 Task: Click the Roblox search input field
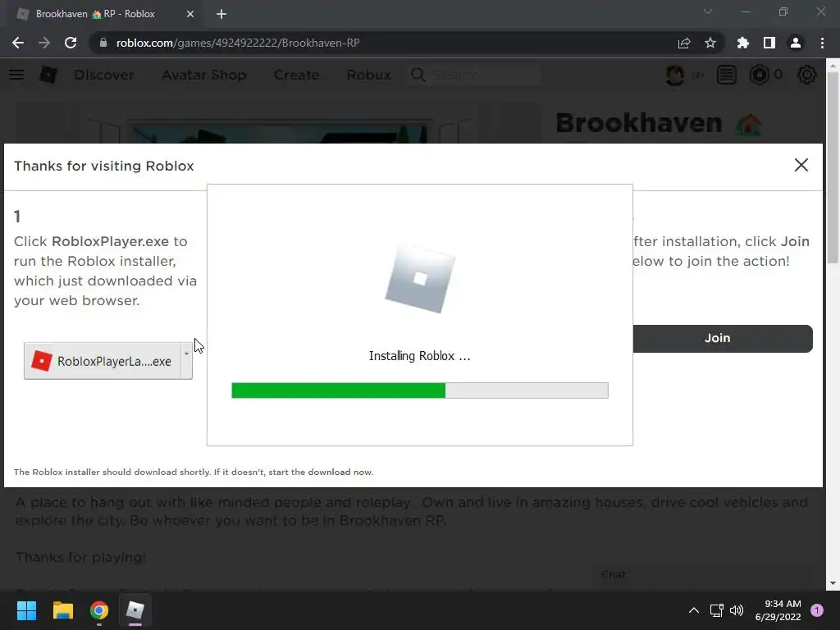[485, 75]
